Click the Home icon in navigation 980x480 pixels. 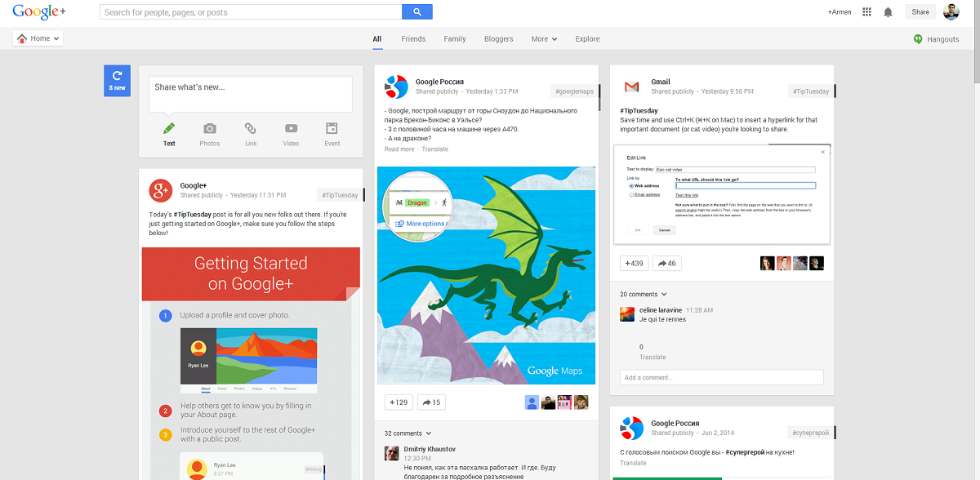click(x=22, y=38)
